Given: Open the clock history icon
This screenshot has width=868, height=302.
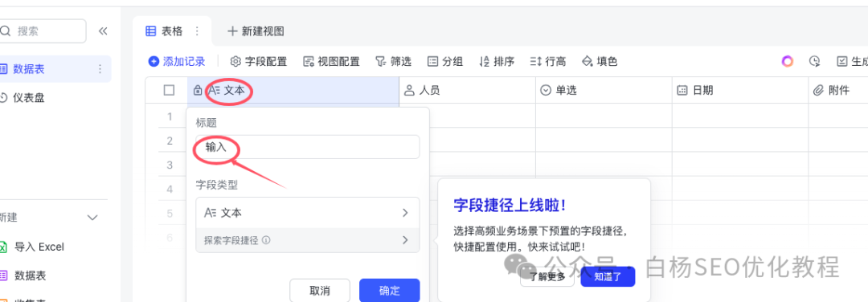Looking at the screenshot, I should click(x=814, y=61).
